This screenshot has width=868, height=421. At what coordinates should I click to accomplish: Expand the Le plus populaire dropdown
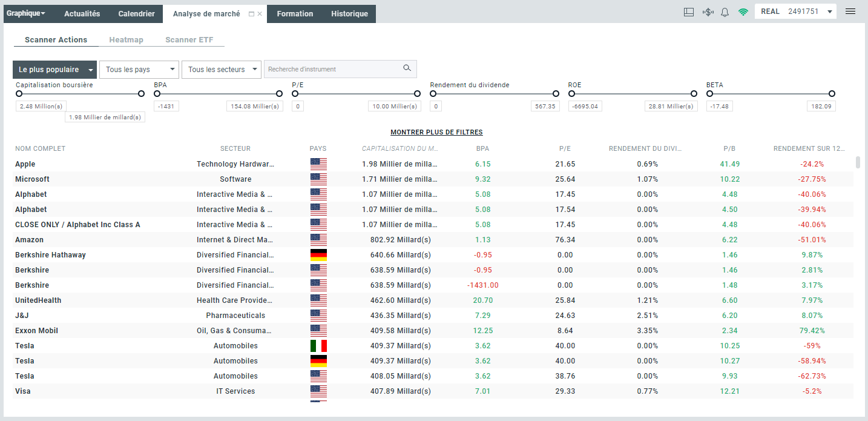click(x=54, y=70)
